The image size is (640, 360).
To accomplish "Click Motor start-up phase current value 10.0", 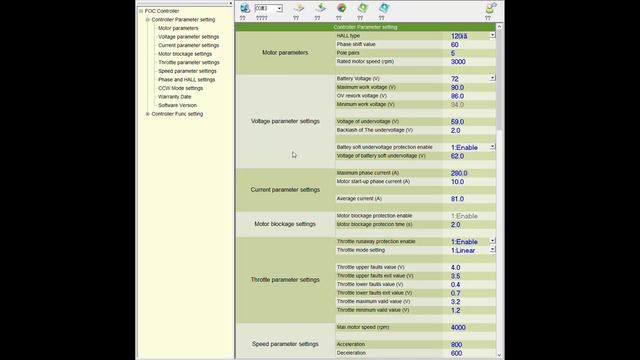I will pyautogui.click(x=469, y=182).
